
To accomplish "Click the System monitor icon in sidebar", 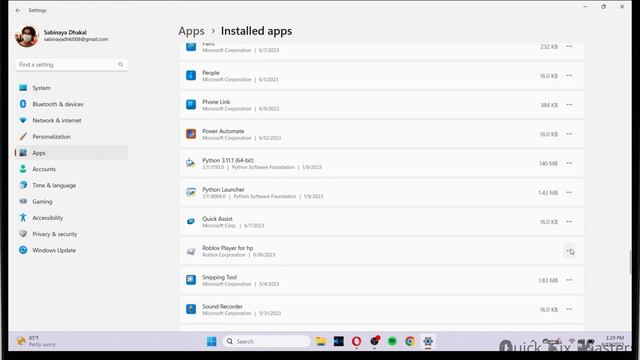I will (23, 88).
